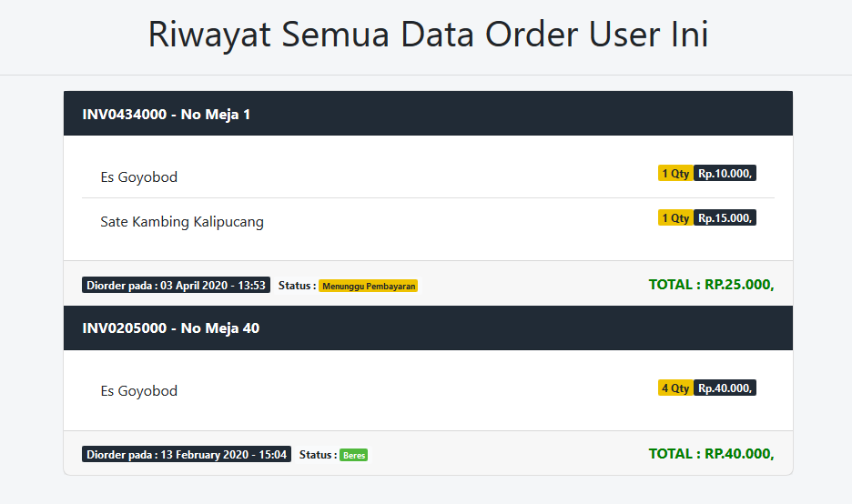This screenshot has width=852, height=504.
Task: Select invoice header INV0205000 - No Meja 40
Action: coord(428,328)
